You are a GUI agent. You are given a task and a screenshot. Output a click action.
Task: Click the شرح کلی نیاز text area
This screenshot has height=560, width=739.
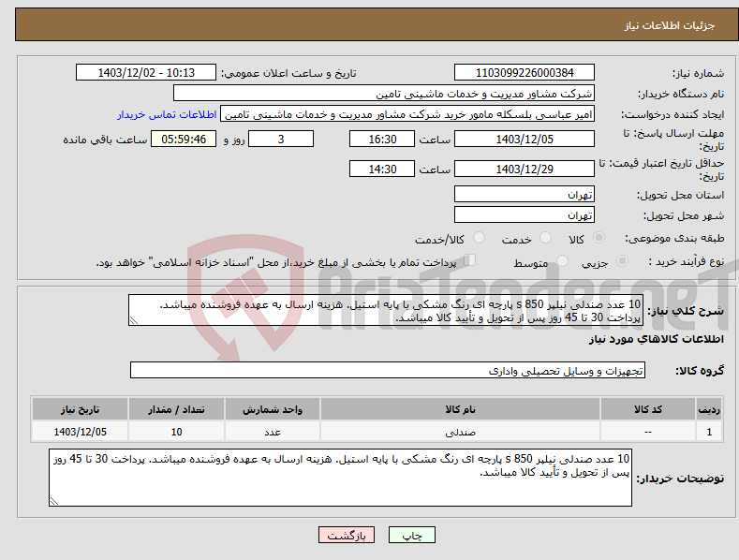pyautogui.click(x=386, y=310)
